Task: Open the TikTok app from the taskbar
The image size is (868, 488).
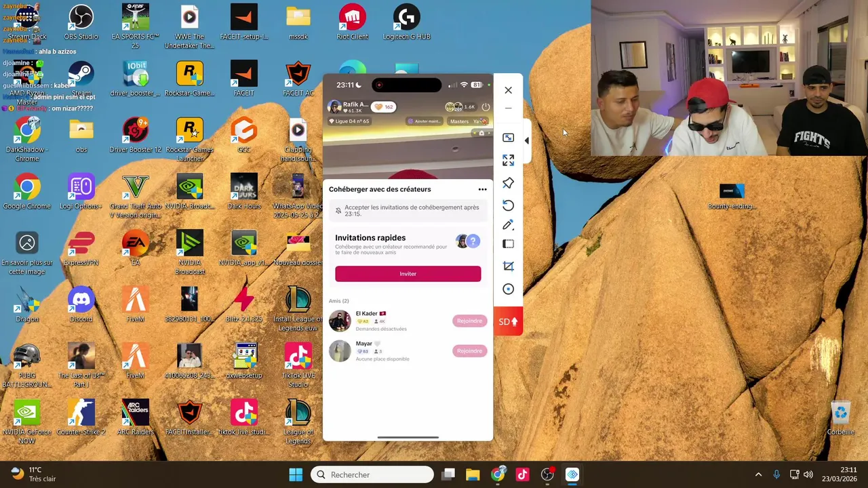Action: click(x=522, y=474)
